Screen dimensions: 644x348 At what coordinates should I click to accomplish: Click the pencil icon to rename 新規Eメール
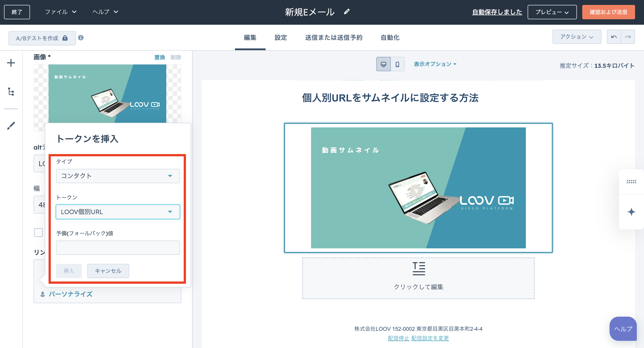[x=347, y=11]
